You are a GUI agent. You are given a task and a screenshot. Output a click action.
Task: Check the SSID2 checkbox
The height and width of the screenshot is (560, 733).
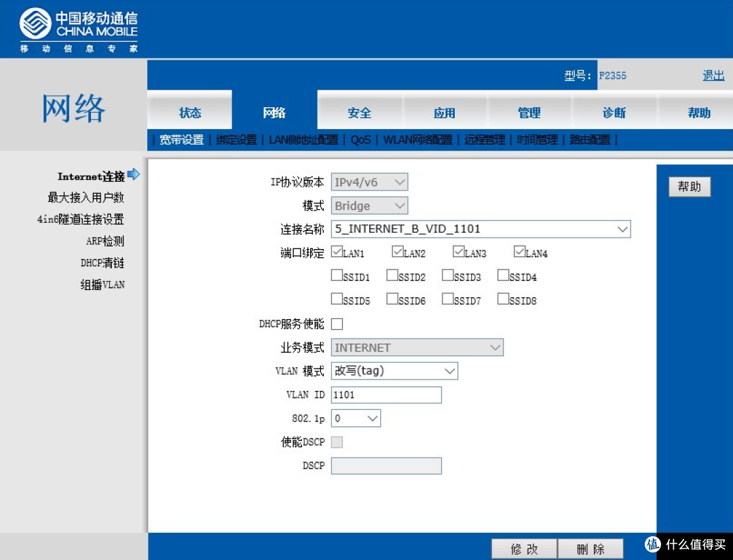392,275
